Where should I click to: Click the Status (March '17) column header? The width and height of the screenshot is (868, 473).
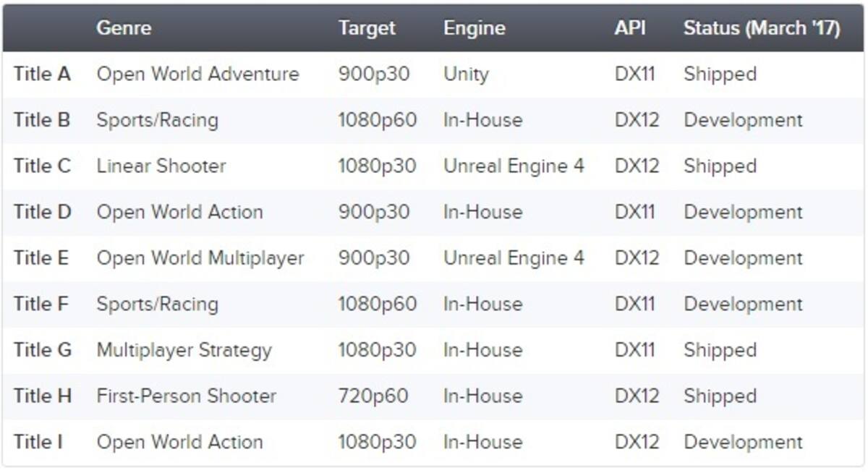point(762,28)
